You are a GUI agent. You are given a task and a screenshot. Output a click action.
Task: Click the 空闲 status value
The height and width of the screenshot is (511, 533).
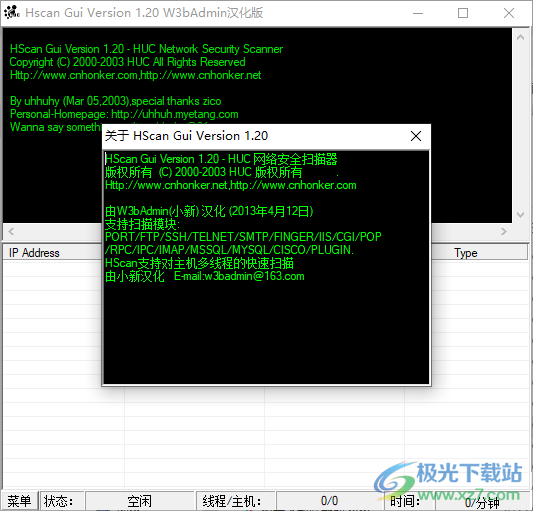(139, 501)
